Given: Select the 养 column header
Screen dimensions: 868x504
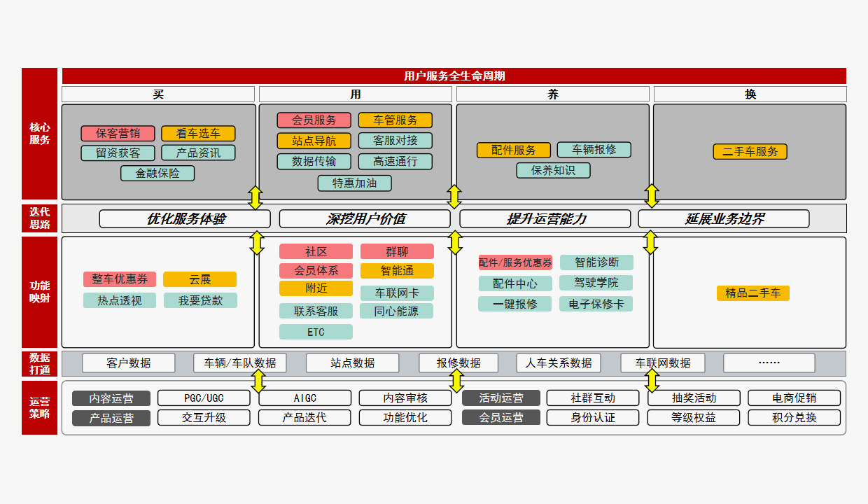Looking at the screenshot, I should click(552, 94).
